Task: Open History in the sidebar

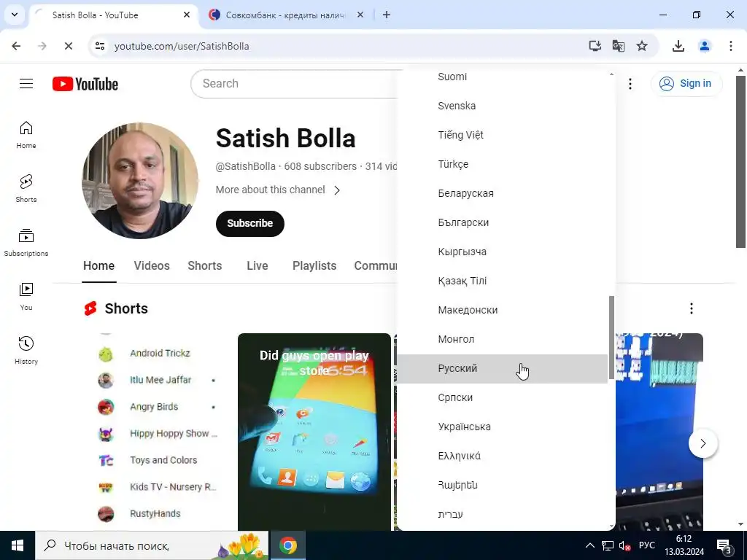Action: [26, 350]
